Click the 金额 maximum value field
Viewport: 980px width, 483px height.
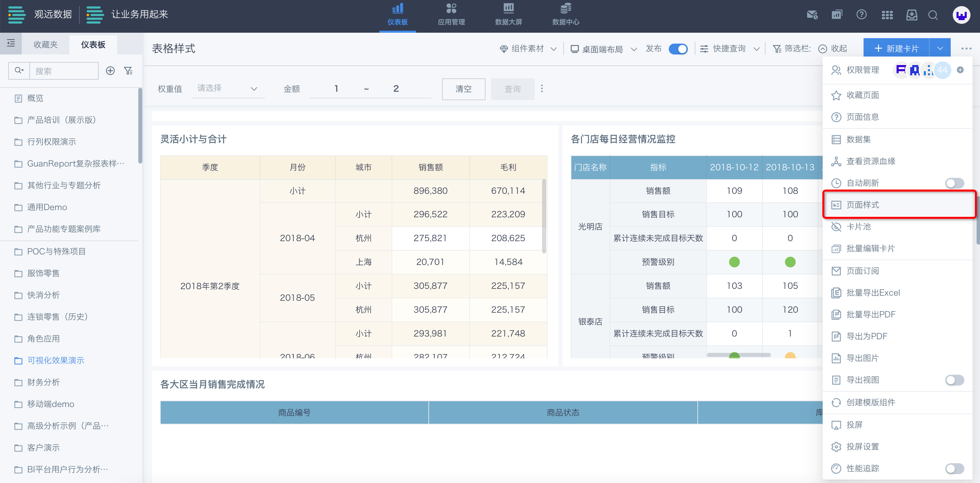[x=396, y=89]
